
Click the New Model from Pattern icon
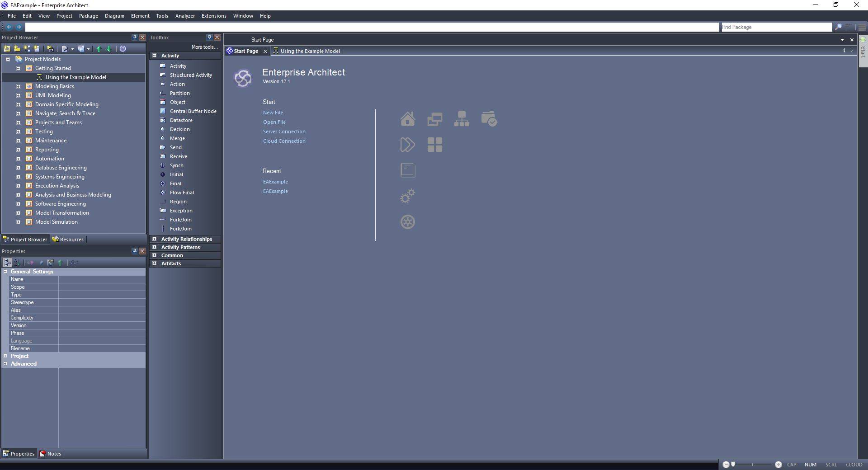(7, 48)
